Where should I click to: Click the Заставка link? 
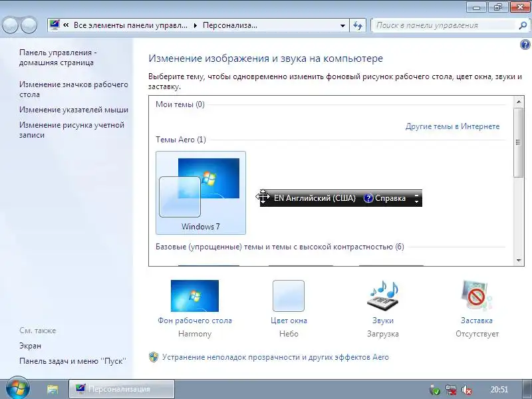click(x=477, y=321)
